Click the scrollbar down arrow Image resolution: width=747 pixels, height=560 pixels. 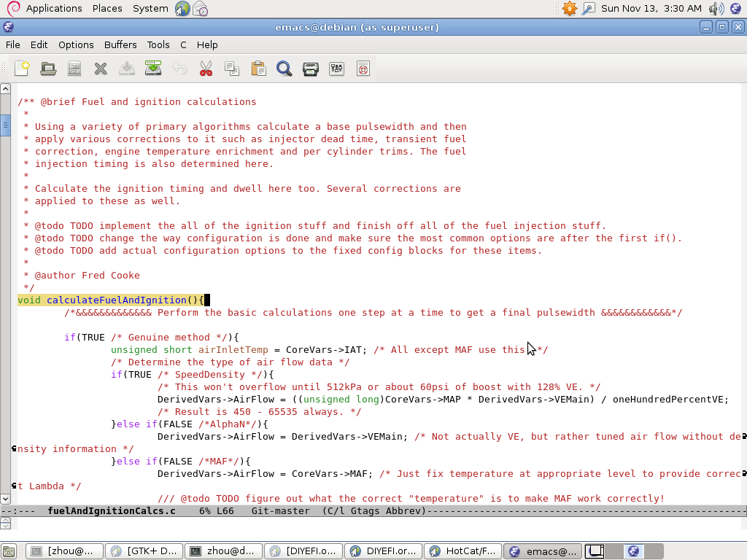tap(5, 499)
